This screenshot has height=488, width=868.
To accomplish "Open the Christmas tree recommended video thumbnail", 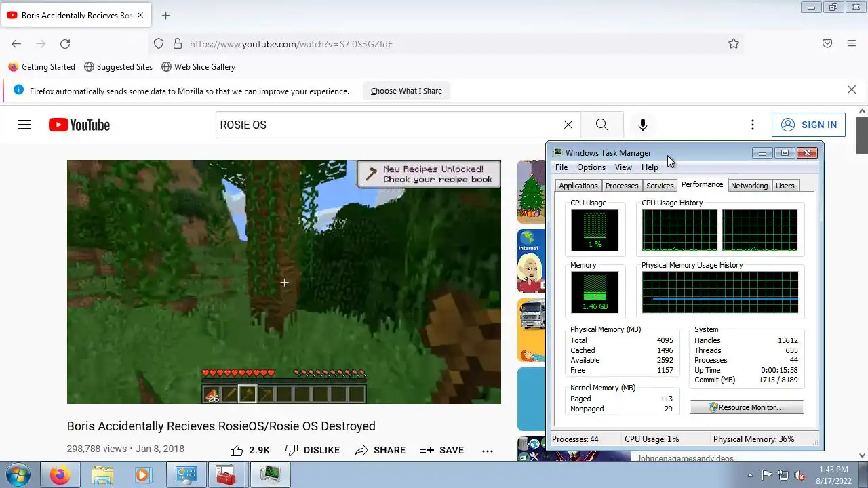I will pyautogui.click(x=531, y=192).
